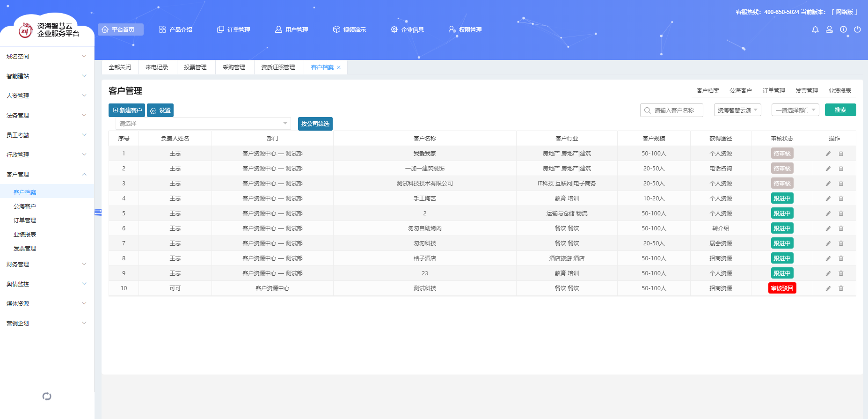Click the info circle icon in header
Viewport: 868px width, 419px height.
coord(843,29)
